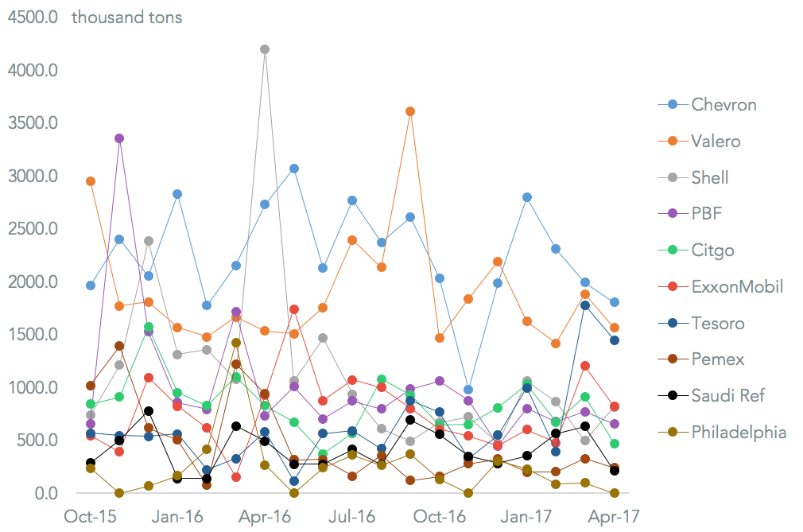Click the Valero legend marker
This screenshot has height=532, width=803.
point(673,141)
